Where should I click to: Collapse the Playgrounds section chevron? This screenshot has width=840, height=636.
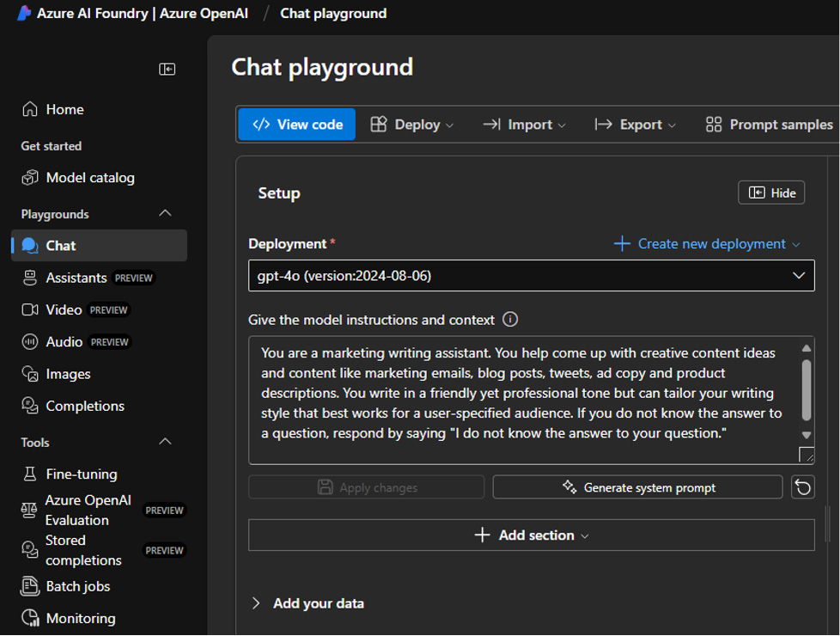(166, 213)
